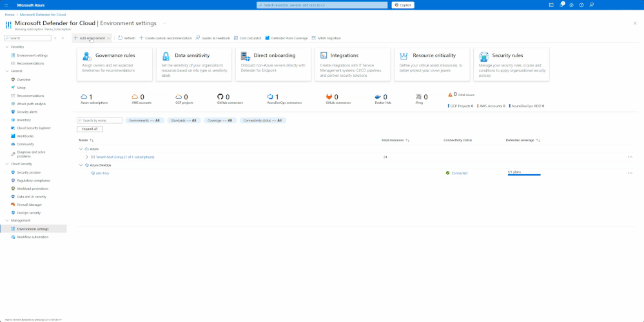Click the Home breadcrumb link

pos(10,15)
